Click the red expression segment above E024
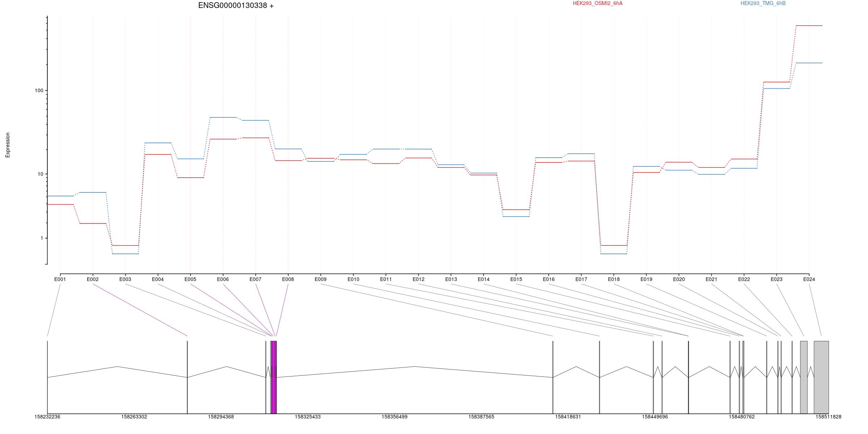The width and height of the screenshot is (868, 434). pyautogui.click(x=809, y=26)
